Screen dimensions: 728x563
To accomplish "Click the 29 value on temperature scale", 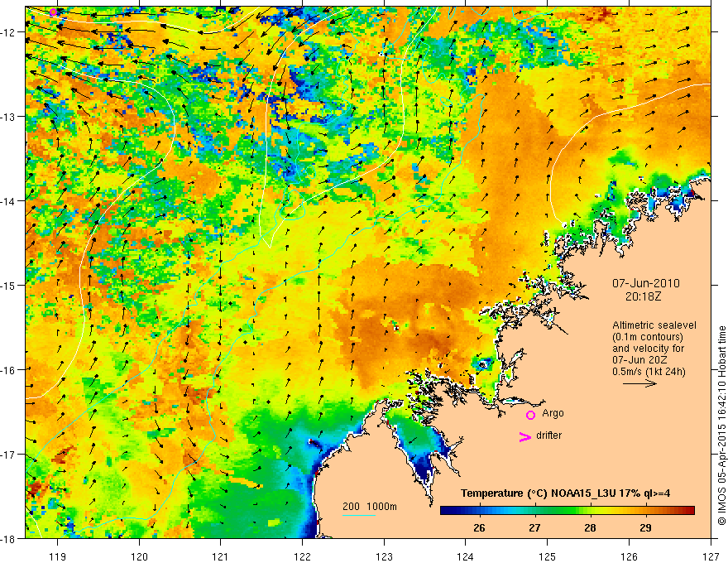I will 645,527.
